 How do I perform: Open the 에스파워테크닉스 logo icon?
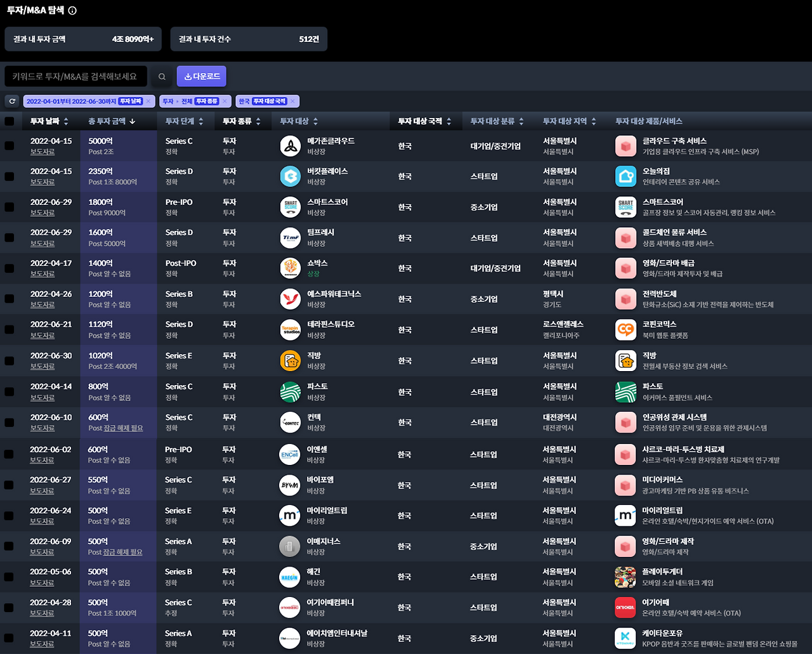[291, 299]
